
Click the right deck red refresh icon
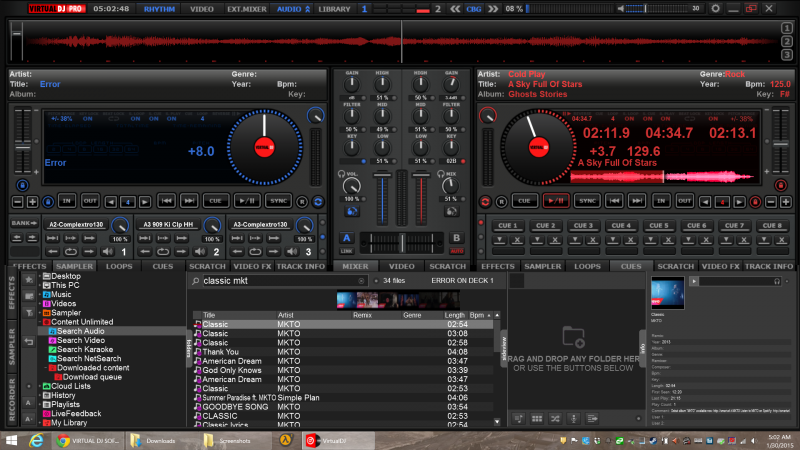click(485, 202)
